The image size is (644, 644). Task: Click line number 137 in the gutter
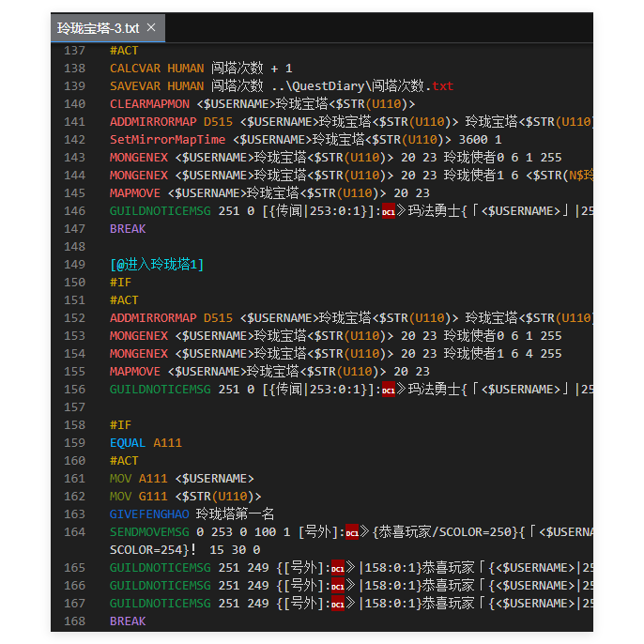[73, 51]
